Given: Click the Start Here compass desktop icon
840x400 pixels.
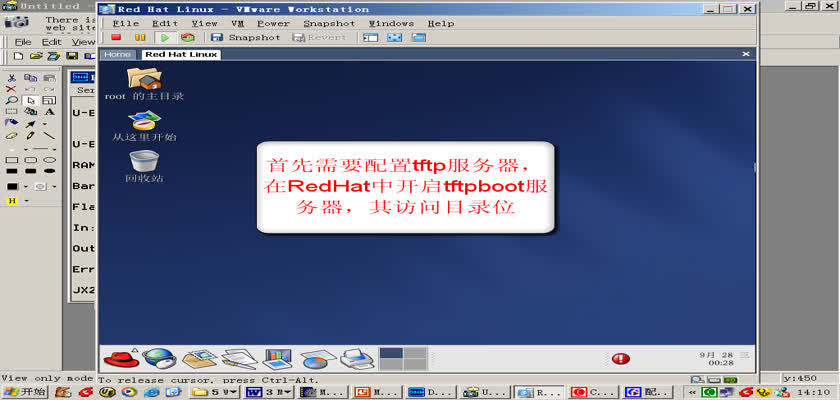Looking at the screenshot, I should (144, 125).
